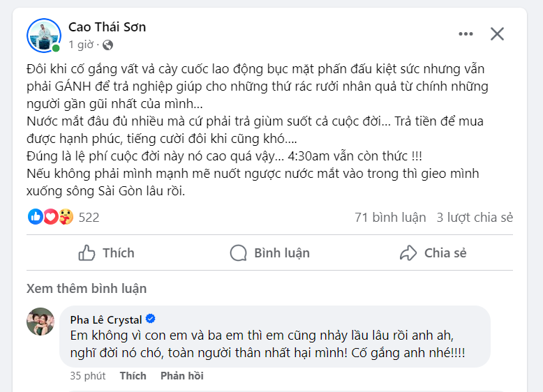543x392 pixels.
Task: Open the 71 bình luận count
Action: pos(390,218)
